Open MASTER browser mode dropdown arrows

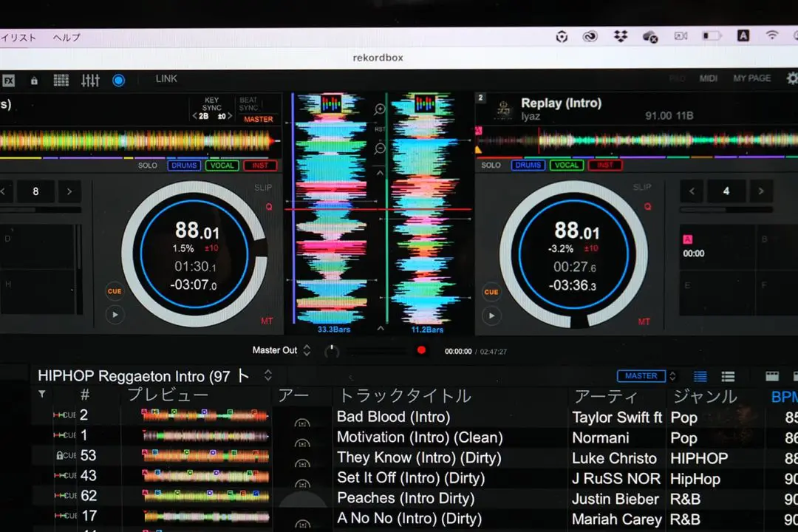(x=672, y=376)
